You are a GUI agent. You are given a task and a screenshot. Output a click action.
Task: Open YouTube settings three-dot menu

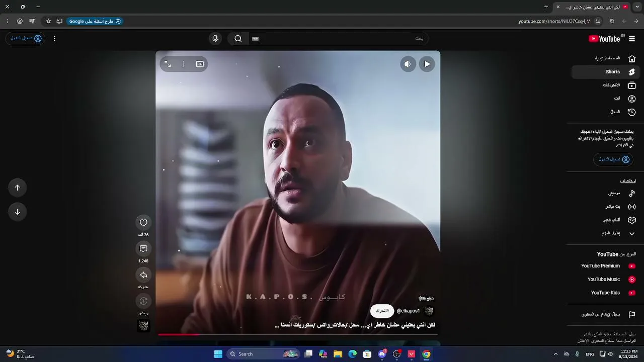(54, 39)
